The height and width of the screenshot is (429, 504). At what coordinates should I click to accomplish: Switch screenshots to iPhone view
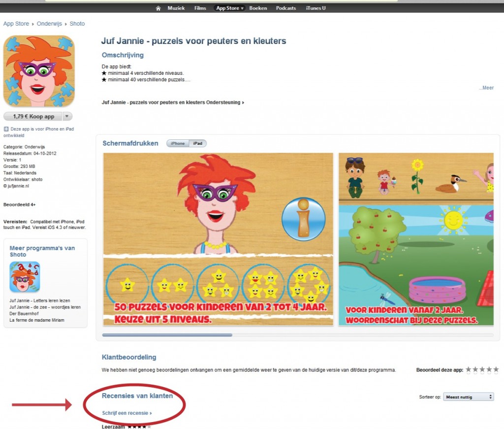[178, 143]
